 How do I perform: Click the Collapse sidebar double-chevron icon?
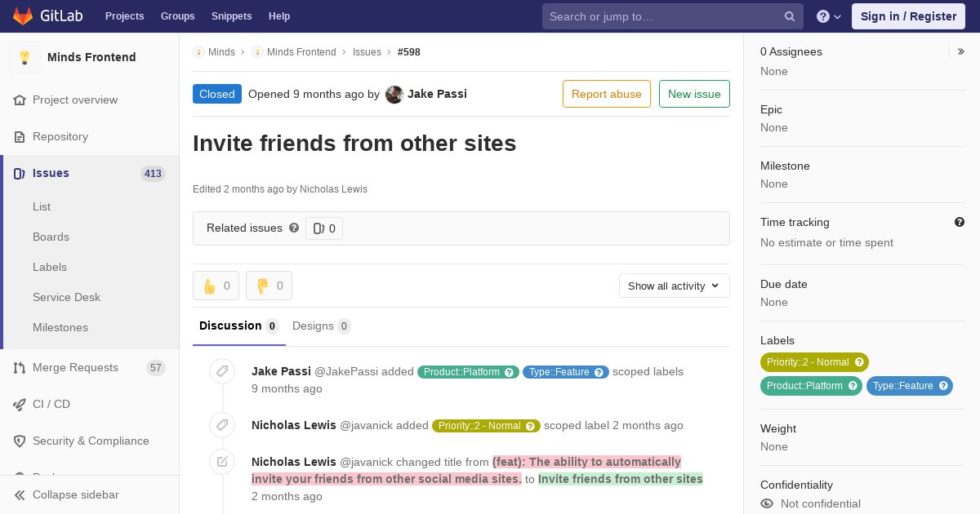20,495
